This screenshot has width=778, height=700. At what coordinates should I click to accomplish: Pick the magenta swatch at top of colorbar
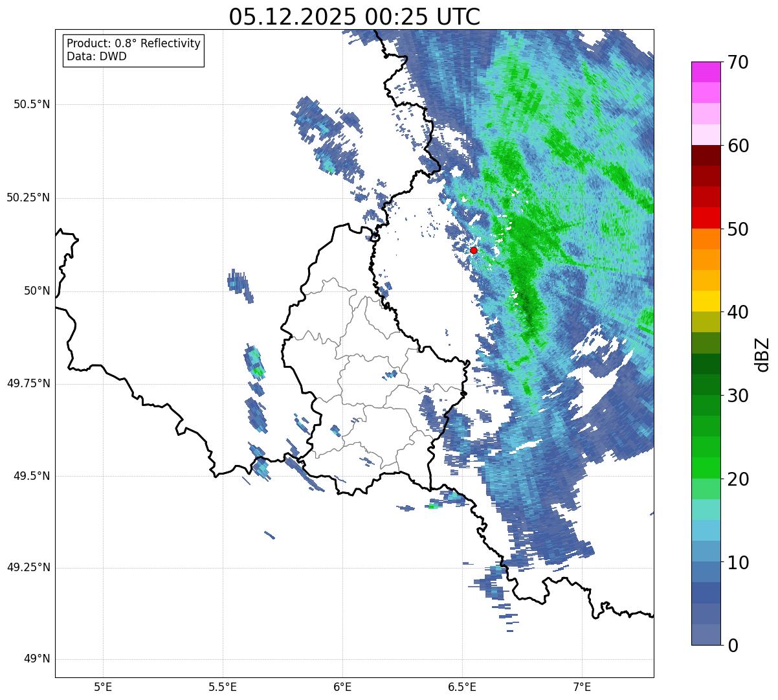[x=706, y=72]
